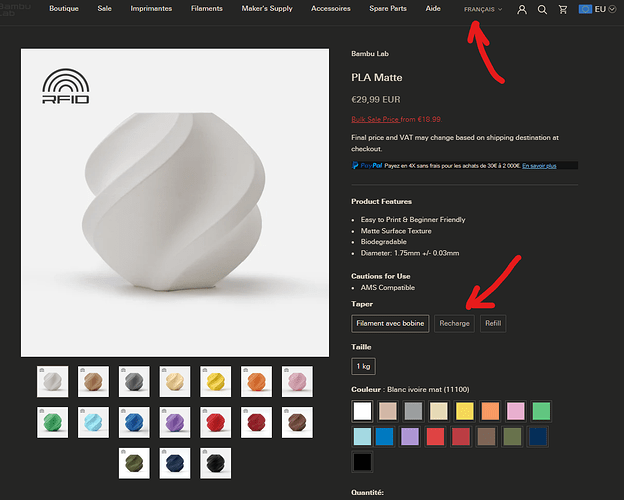View the grey vase thumbnail
Image resolution: width=624 pixels, height=500 pixels.
tap(134, 382)
